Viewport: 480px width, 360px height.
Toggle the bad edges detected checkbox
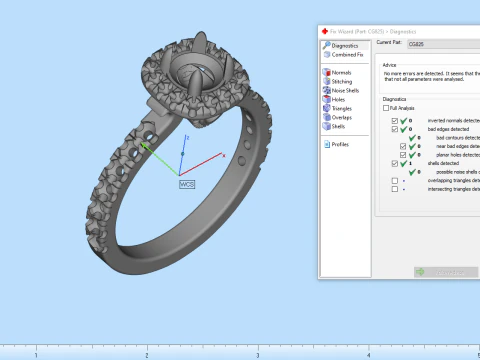(395, 129)
